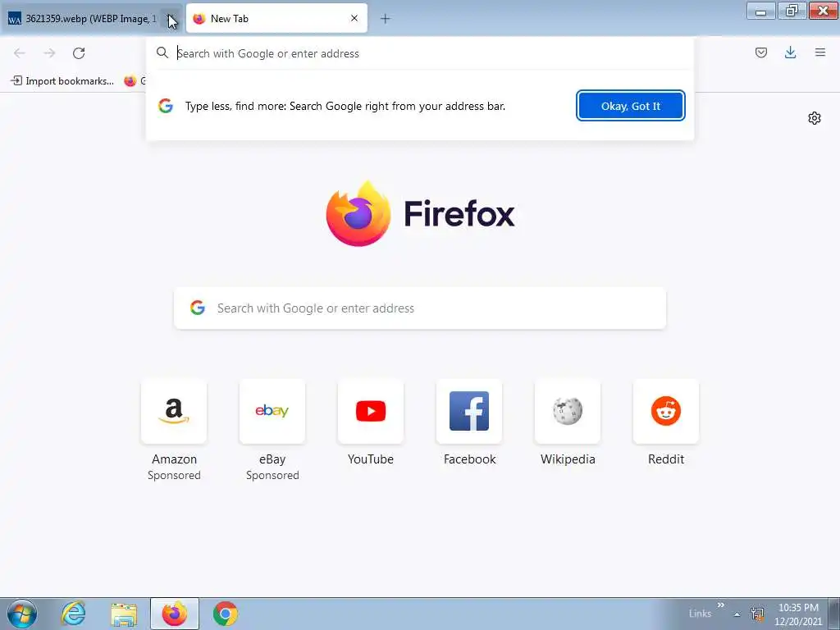Open a new tab with plus button
The height and width of the screenshot is (630, 840).
[x=385, y=19]
